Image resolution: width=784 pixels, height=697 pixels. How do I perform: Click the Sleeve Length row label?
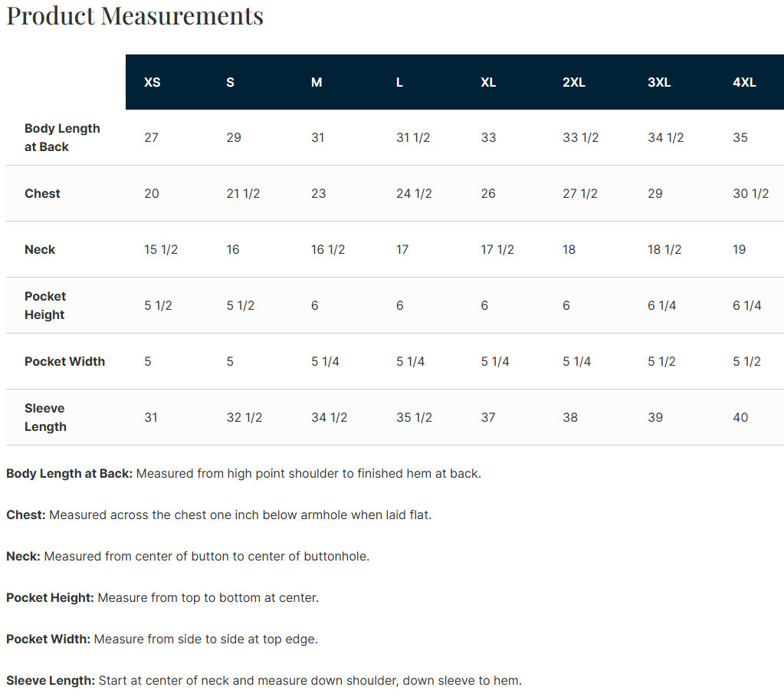[45, 417]
